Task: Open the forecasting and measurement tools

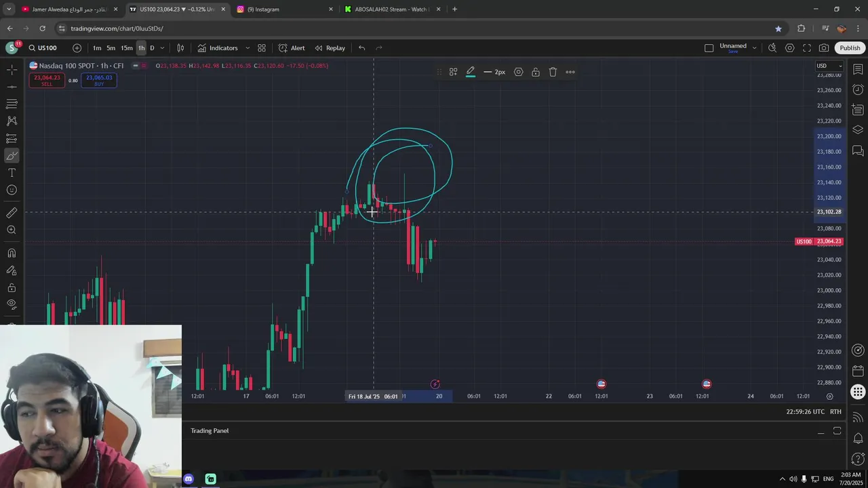Action: 12,138
